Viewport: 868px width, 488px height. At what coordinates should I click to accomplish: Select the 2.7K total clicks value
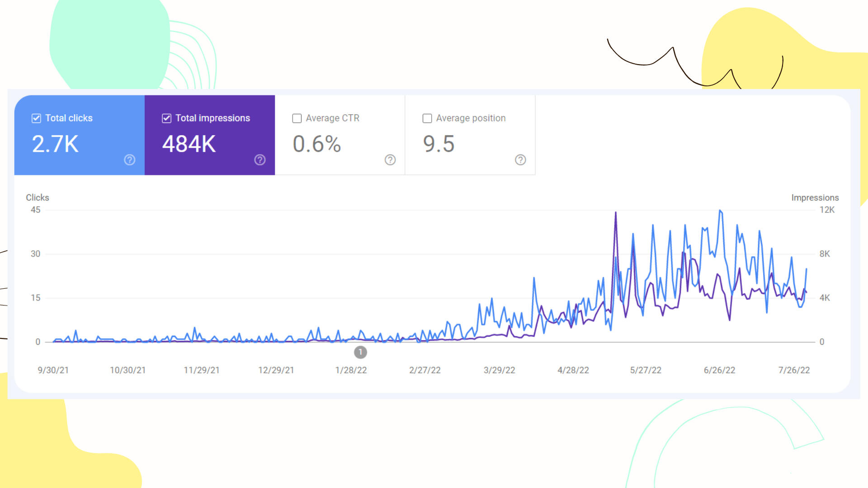[55, 144]
